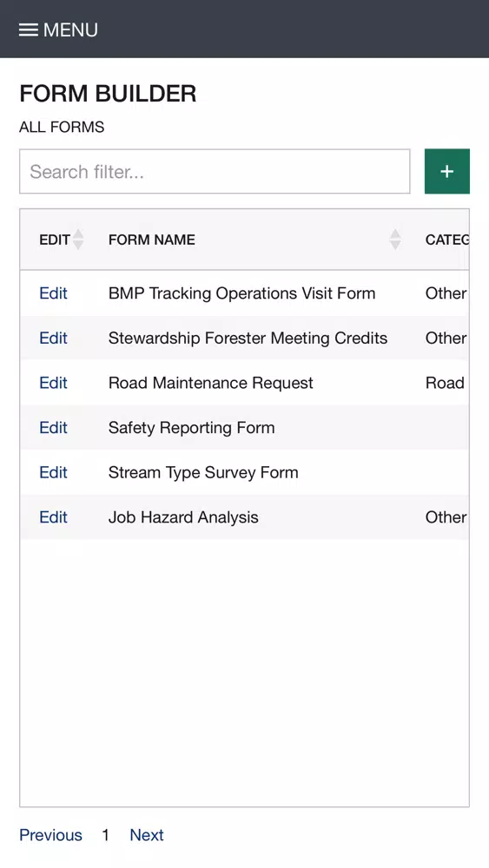Open the hamburger menu icon
Viewport: 489px width, 868px height.
(29, 30)
